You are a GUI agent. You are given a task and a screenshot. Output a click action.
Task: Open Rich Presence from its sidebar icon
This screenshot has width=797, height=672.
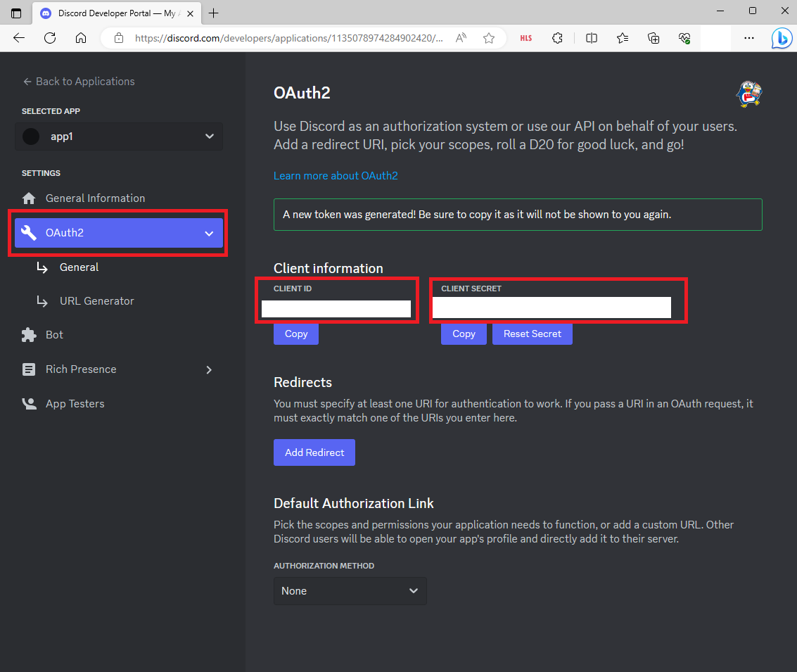29,369
